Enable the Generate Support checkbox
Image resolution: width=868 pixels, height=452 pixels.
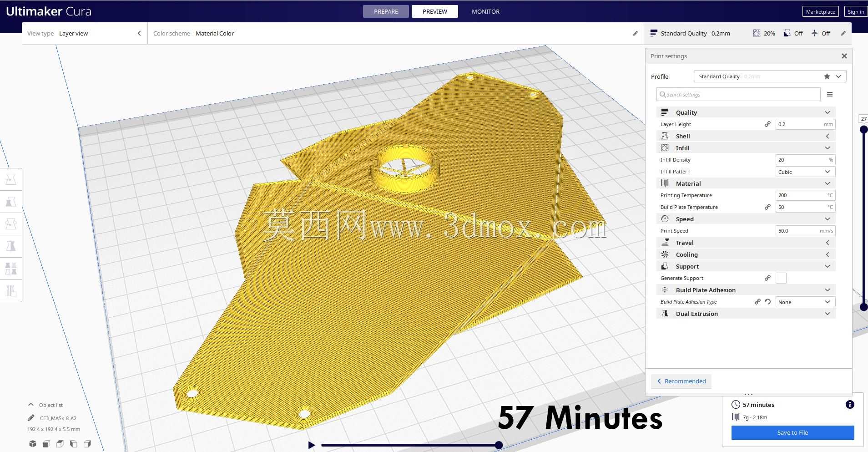coord(781,278)
